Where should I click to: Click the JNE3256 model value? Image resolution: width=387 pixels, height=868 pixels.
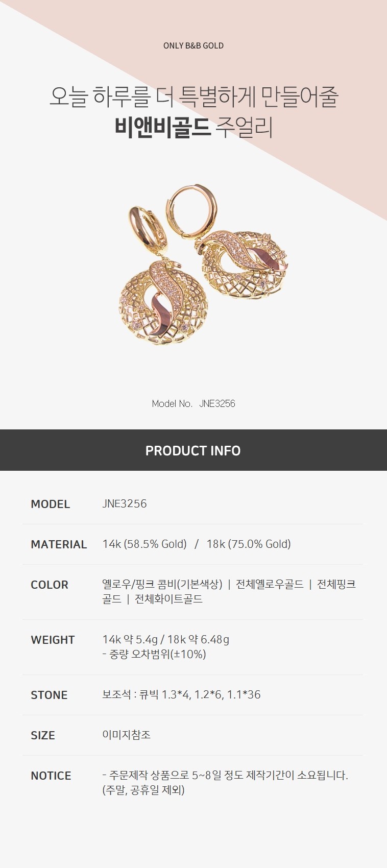coord(125,503)
